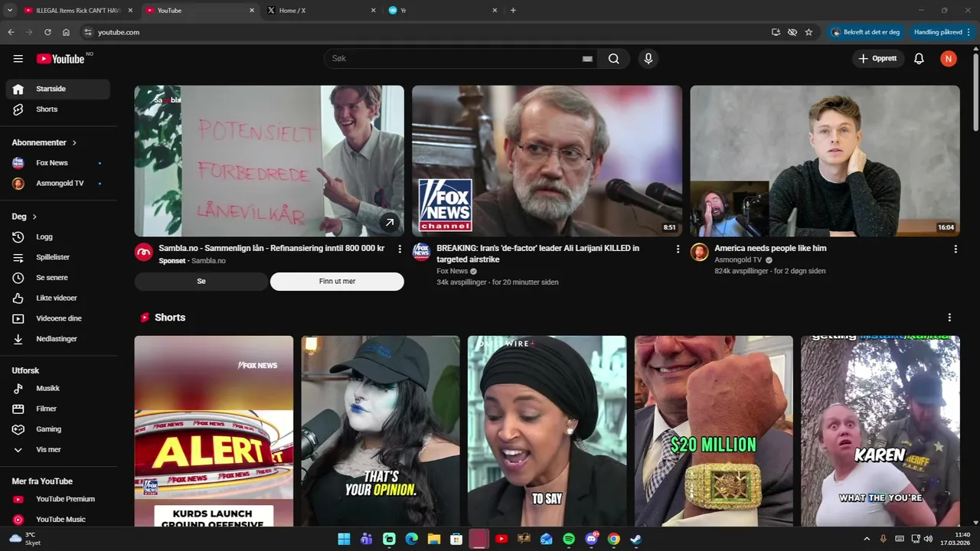980x551 pixels.
Task: Open the KAREN Shorts thumbnail
Action: 880,431
